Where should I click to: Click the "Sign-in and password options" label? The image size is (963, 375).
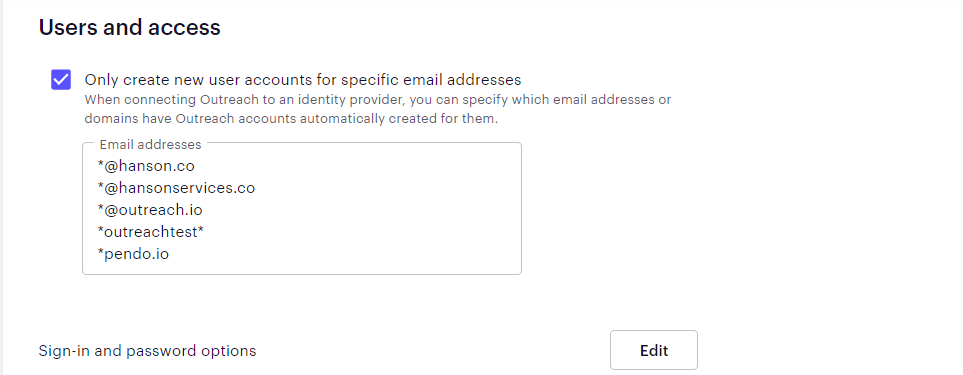(147, 351)
